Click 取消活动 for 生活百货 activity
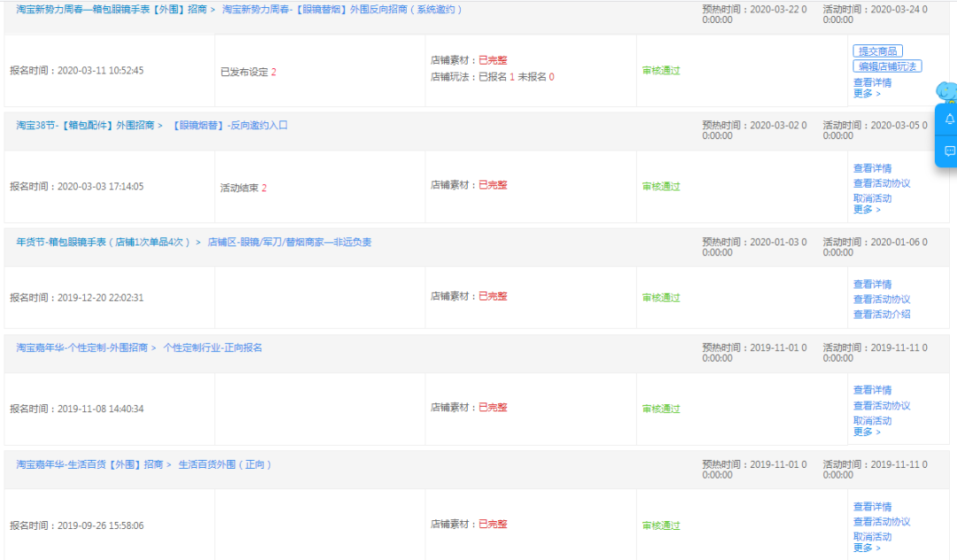Image resolution: width=957 pixels, height=560 pixels. (872, 537)
